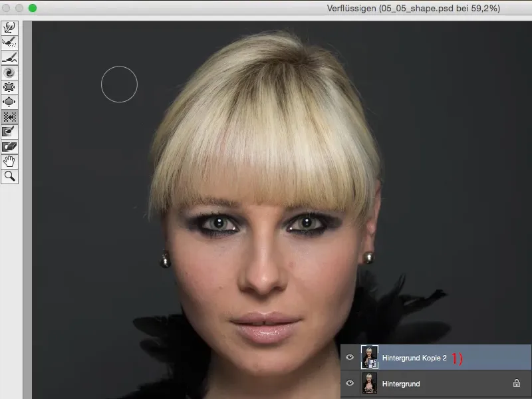Screen dimensions: 532x399
Task: Activate the Smooth tool
Action: coord(9,55)
